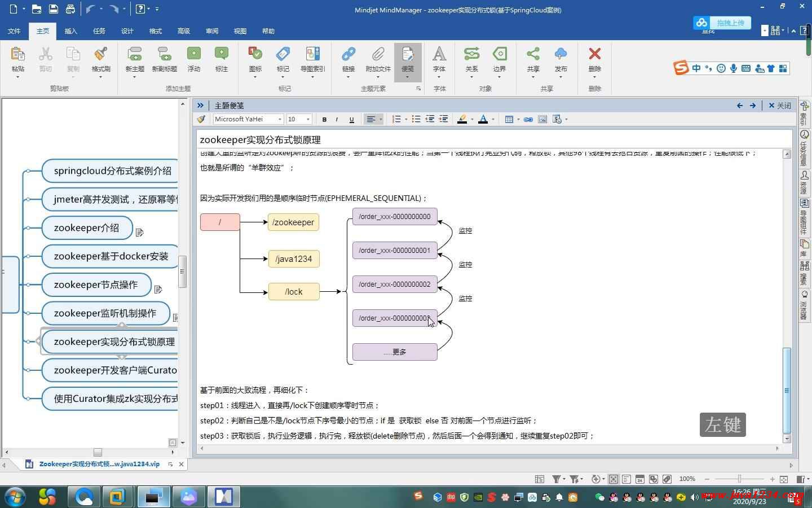Open the 文件 menu tab

[14, 31]
